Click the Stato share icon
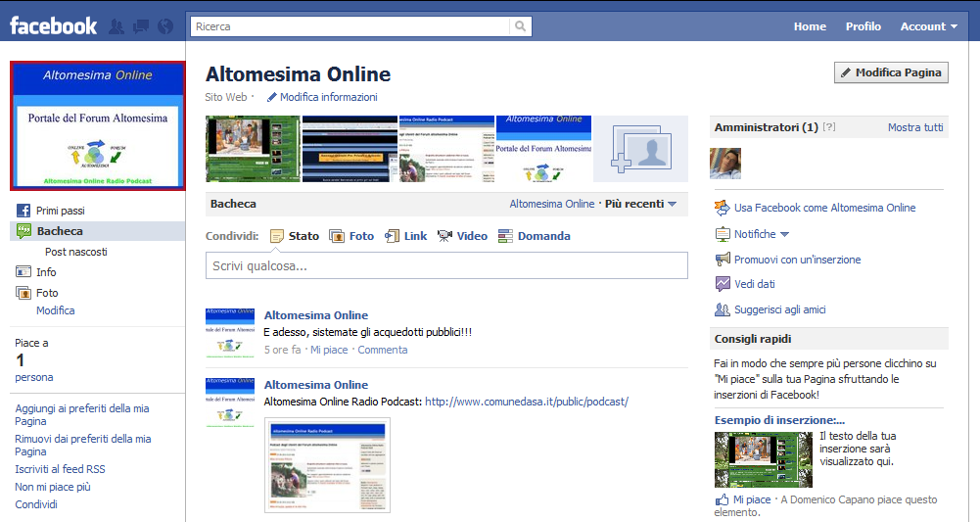Viewport: 980px width, 522px height. pyautogui.click(x=276, y=236)
